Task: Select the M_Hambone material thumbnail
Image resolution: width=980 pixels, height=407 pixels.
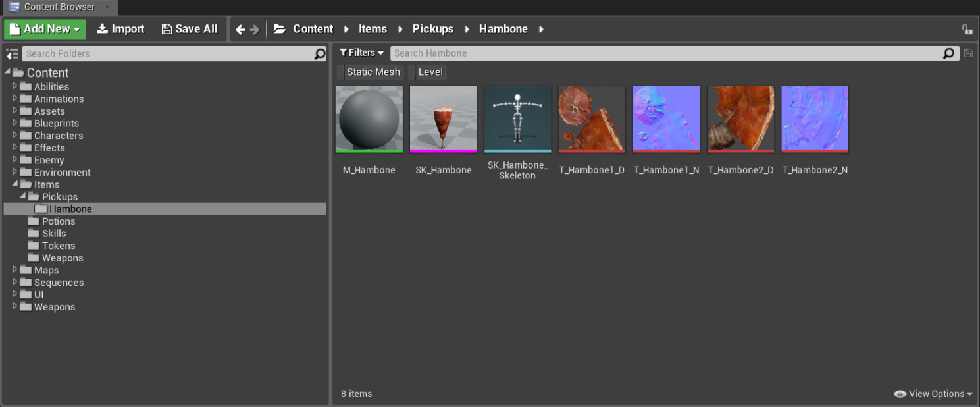Action: (x=369, y=119)
